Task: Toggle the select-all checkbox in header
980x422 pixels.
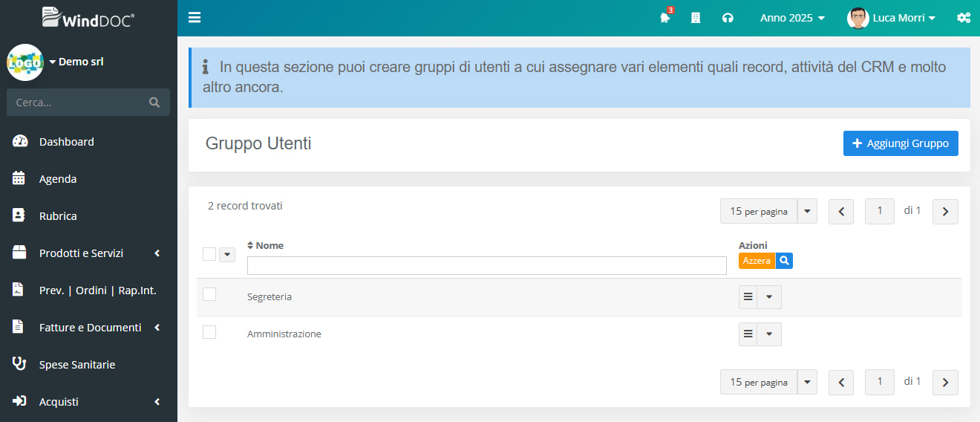Action: (x=209, y=254)
